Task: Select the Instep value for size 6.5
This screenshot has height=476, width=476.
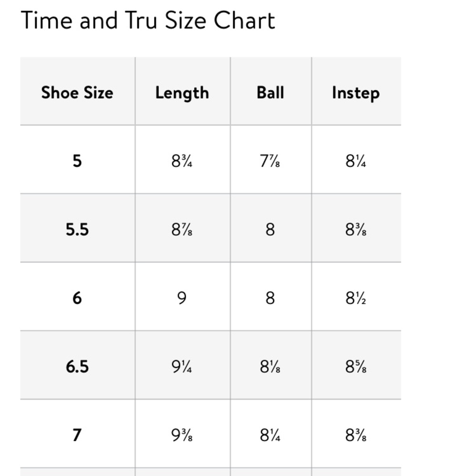Action: (356, 367)
